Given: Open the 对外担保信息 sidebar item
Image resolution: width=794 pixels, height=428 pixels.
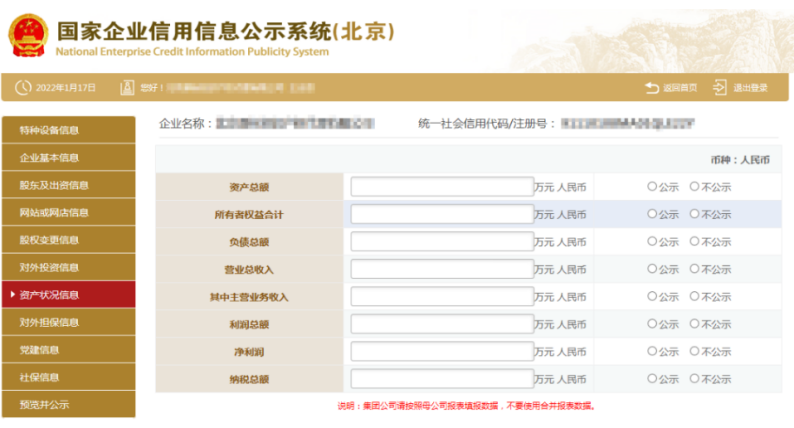Looking at the screenshot, I should (x=69, y=322).
